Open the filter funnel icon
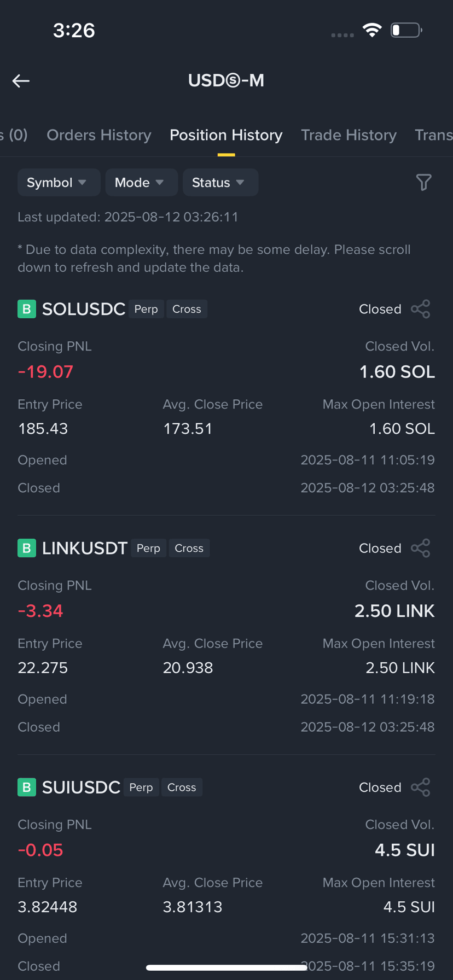This screenshot has width=453, height=980. point(423,182)
